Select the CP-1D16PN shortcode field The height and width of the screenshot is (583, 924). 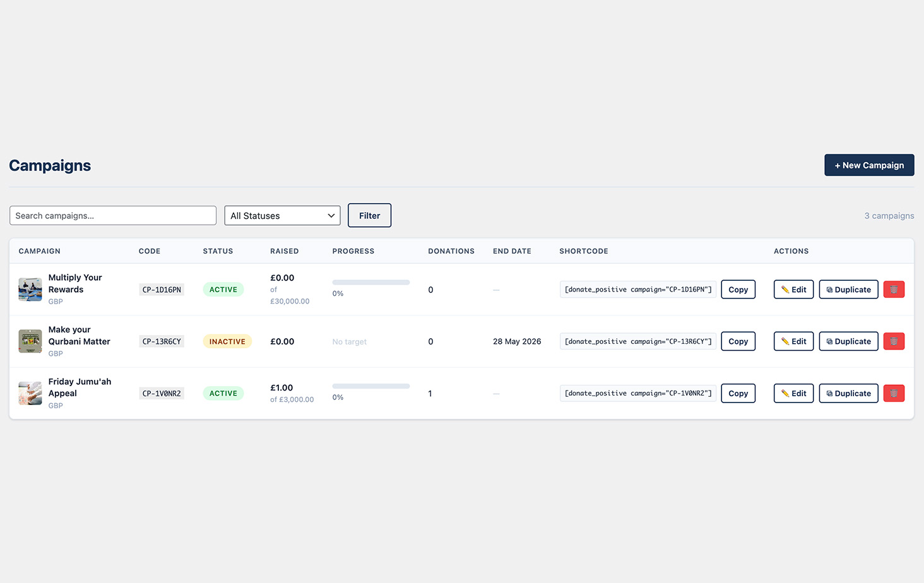638,290
